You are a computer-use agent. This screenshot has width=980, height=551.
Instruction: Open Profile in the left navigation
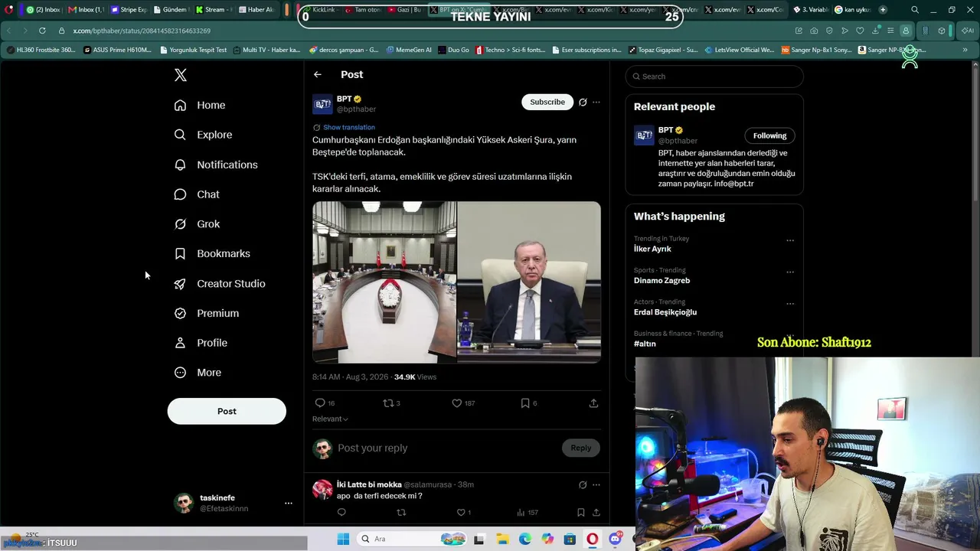click(201, 343)
